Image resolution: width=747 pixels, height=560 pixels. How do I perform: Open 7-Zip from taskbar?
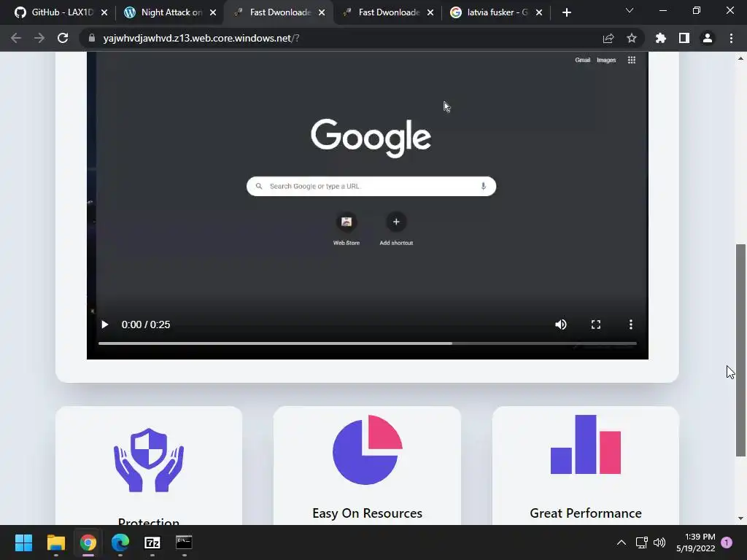152,542
